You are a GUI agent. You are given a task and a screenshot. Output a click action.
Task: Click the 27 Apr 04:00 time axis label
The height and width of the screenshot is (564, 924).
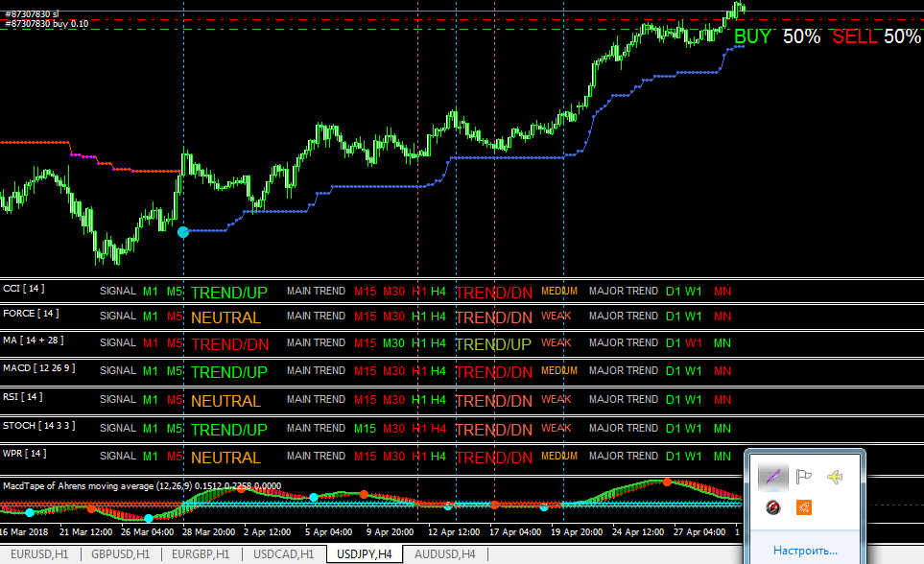(x=699, y=532)
